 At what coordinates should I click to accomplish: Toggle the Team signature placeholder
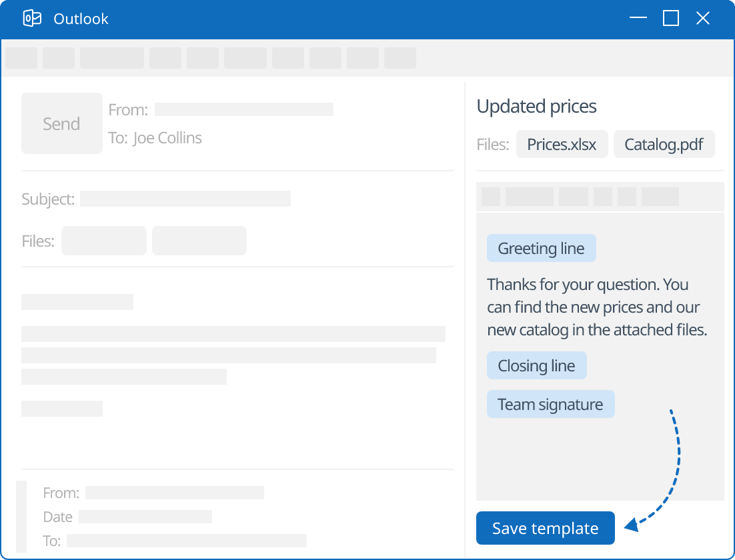[551, 404]
